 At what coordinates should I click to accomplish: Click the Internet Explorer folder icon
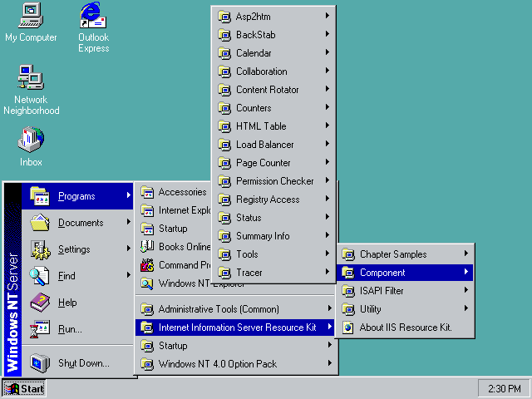point(147,210)
